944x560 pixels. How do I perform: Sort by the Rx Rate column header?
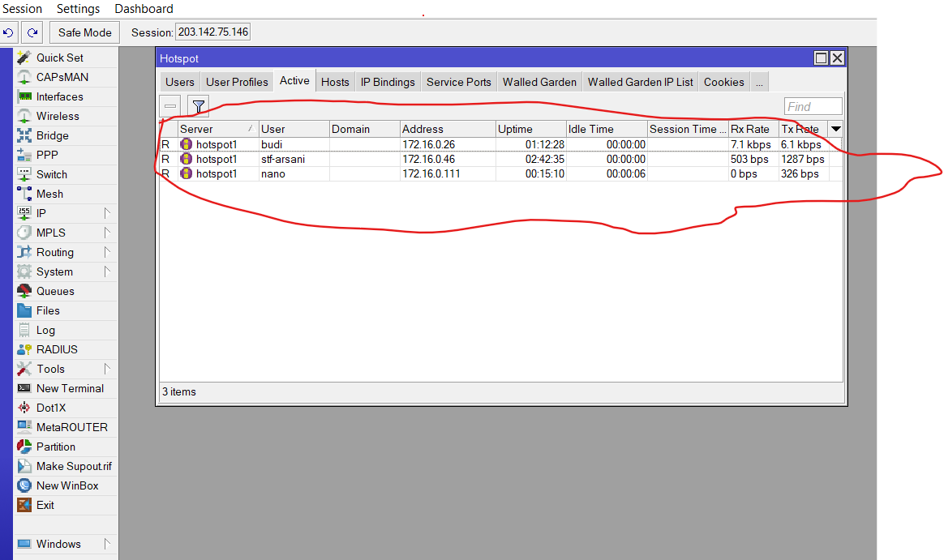(x=753, y=129)
